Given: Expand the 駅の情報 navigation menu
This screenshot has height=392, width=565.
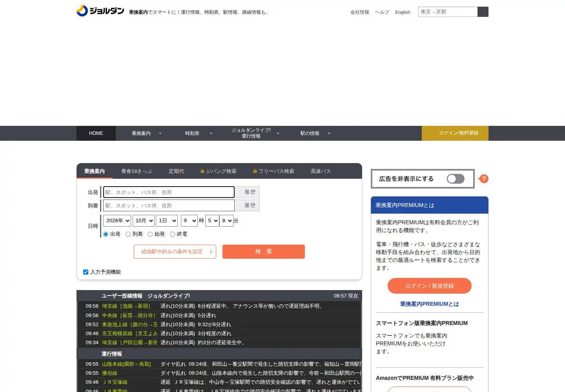Looking at the screenshot, I should tap(316, 133).
